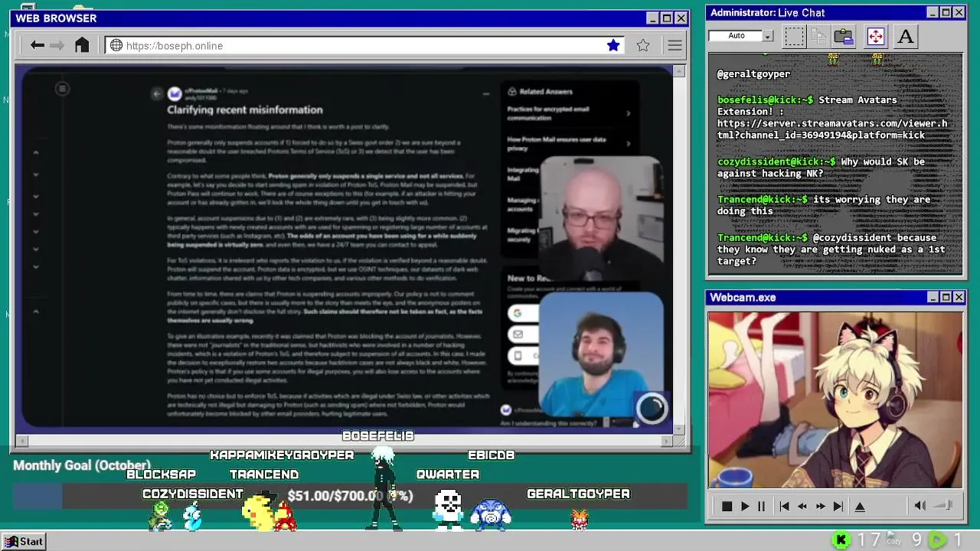Toggle the filled blue bookmark star

pos(613,46)
